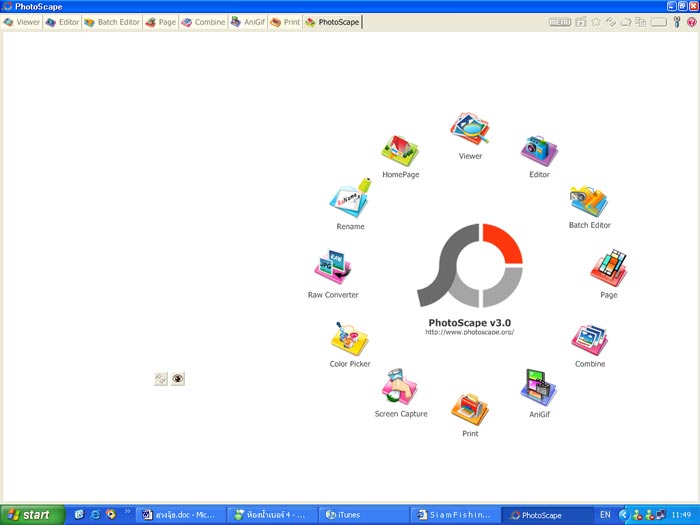Launch the Print icon in the circle

tap(470, 409)
